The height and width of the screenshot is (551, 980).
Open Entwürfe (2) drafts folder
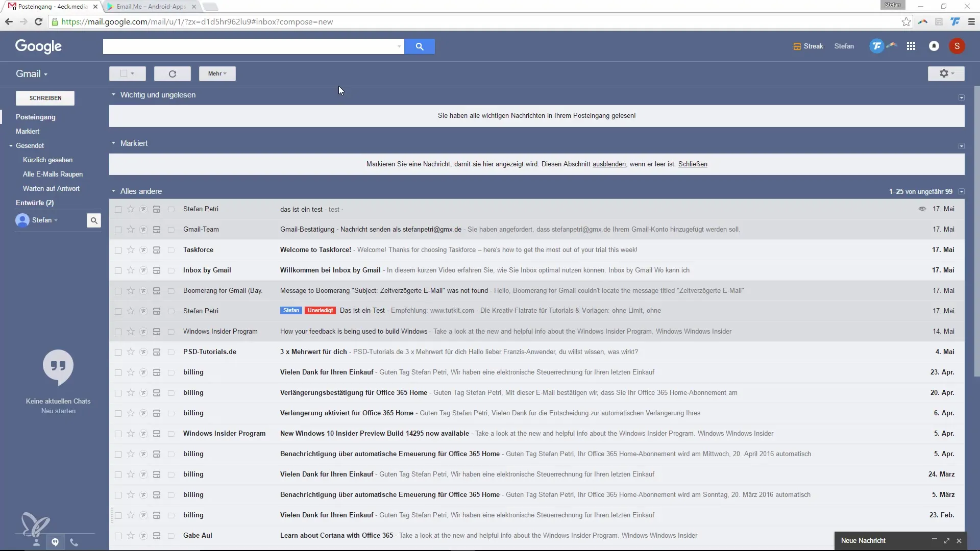click(35, 203)
